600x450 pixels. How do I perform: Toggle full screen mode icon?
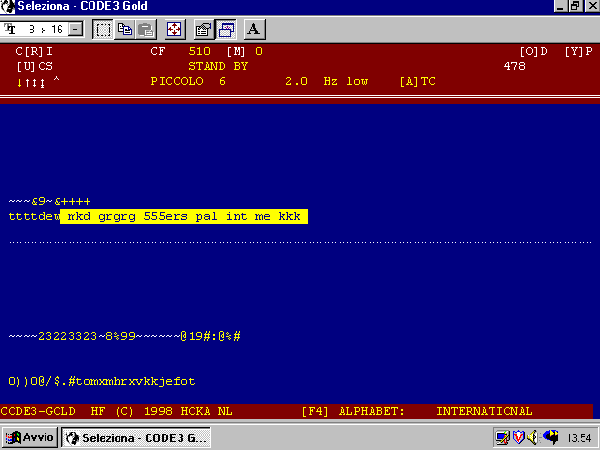coord(173,29)
